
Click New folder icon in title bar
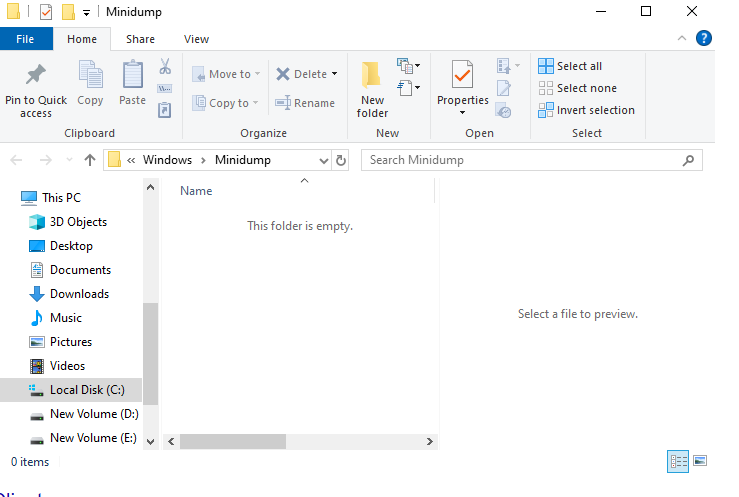(68, 12)
